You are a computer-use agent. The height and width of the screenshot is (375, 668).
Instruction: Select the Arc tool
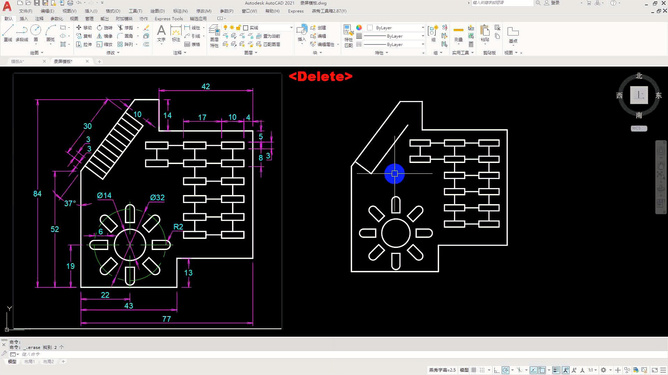tap(51, 33)
